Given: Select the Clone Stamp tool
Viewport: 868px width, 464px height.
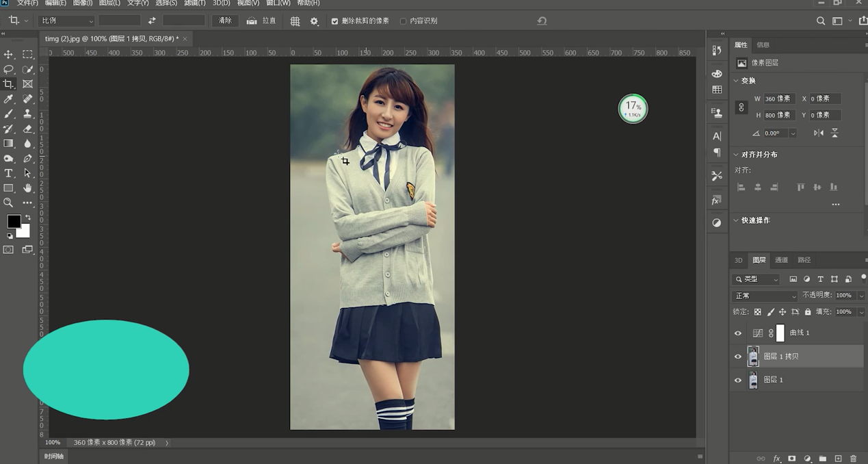Looking at the screenshot, I should pos(27,114).
